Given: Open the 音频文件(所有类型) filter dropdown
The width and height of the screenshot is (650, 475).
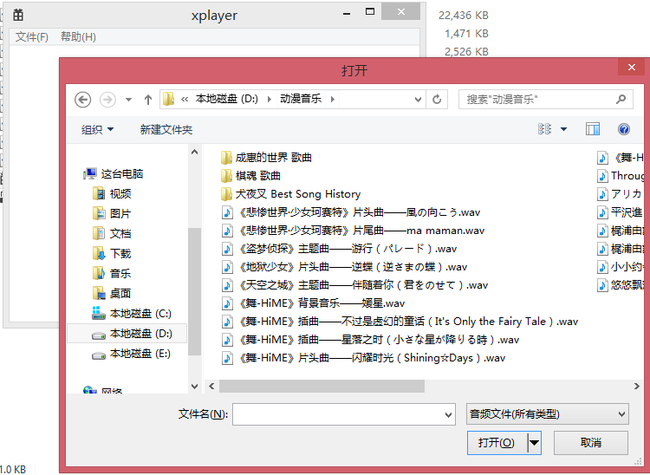Looking at the screenshot, I should [x=547, y=414].
